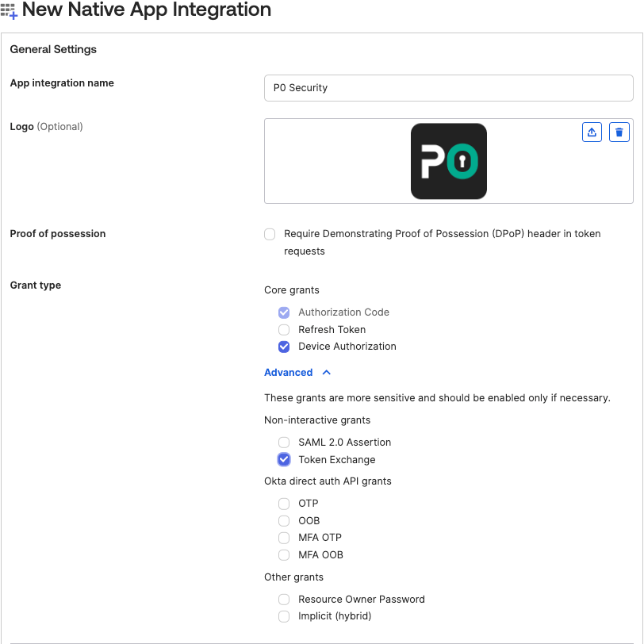644x644 pixels.
Task: Enable Require Demonstrating Proof of Possession checkbox
Action: pos(270,234)
